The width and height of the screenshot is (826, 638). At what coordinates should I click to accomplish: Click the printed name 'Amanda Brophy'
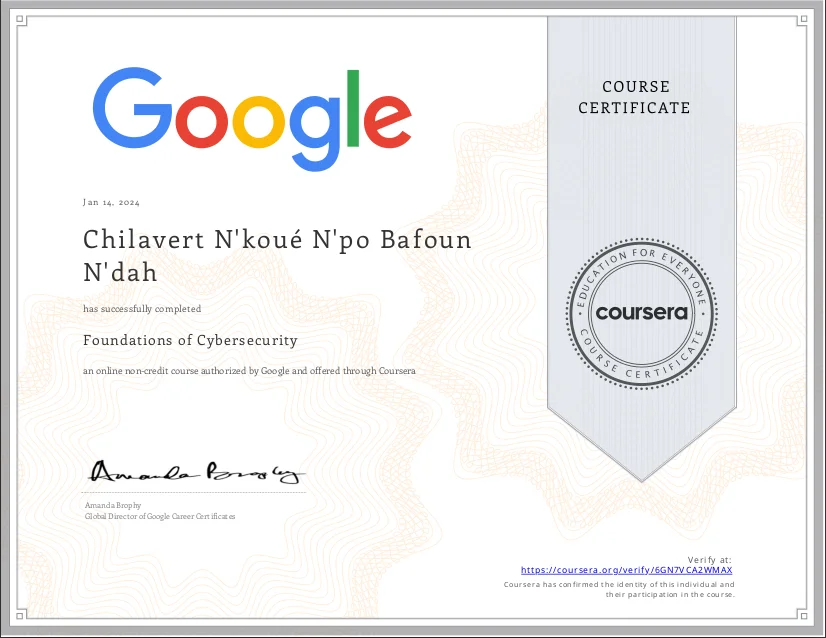pyautogui.click(x=113, y=505)
